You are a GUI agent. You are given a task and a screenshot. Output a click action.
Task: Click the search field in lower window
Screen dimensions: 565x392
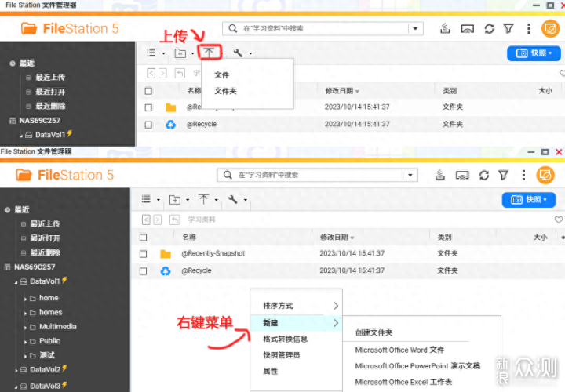coord(318,175)
